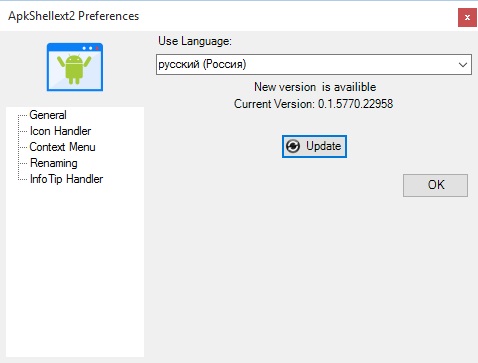Click the green Android robot in the logo

click(x=74, y=69)
